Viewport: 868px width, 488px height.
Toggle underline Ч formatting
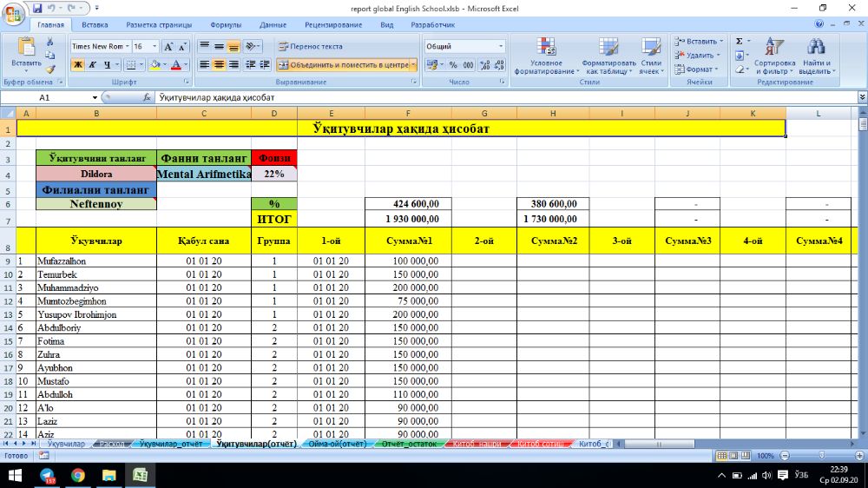[107, 65]
